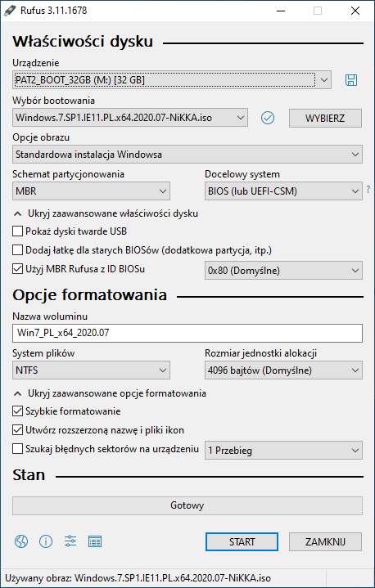The image size is (375, 588).
Task: Open the System plików NTFS dropdown
Action: click(91, 370)
